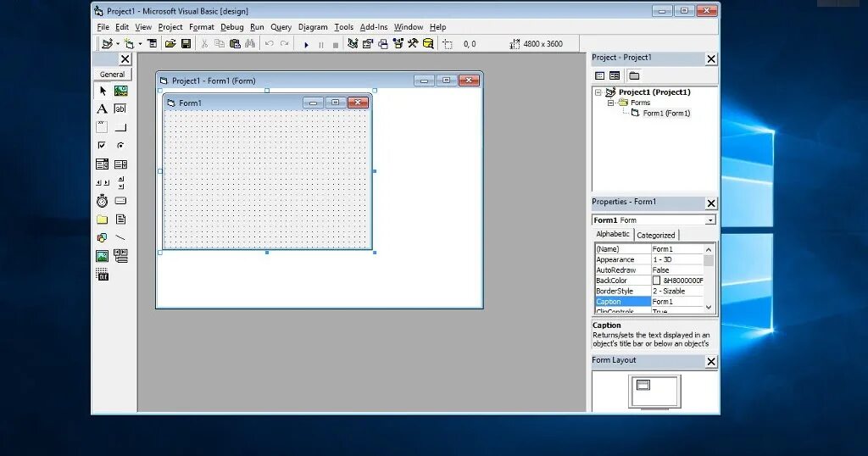Open the Object Browser toolbar icon
This screenshot has height=456, width=868.
(x=398, y=44)
